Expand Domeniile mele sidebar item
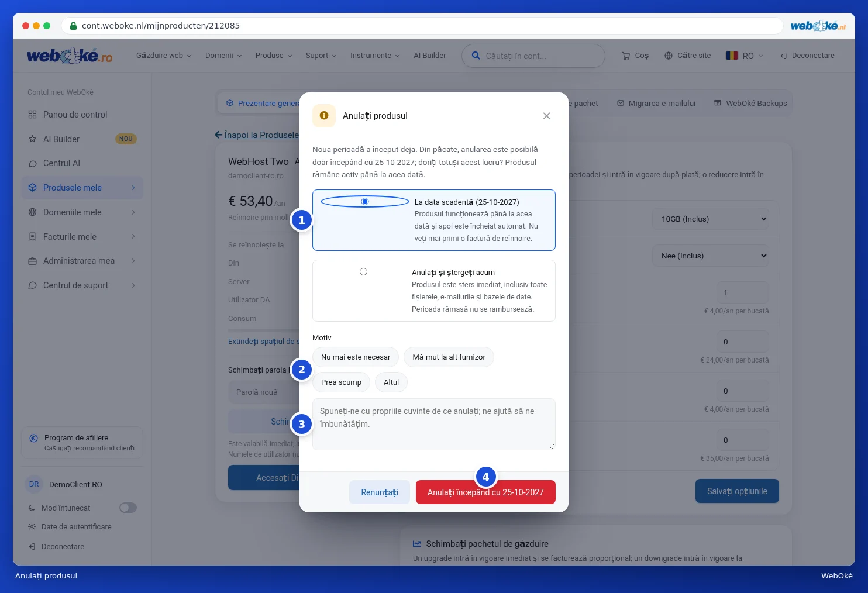The image size is (868, 593). click(82, 212)
